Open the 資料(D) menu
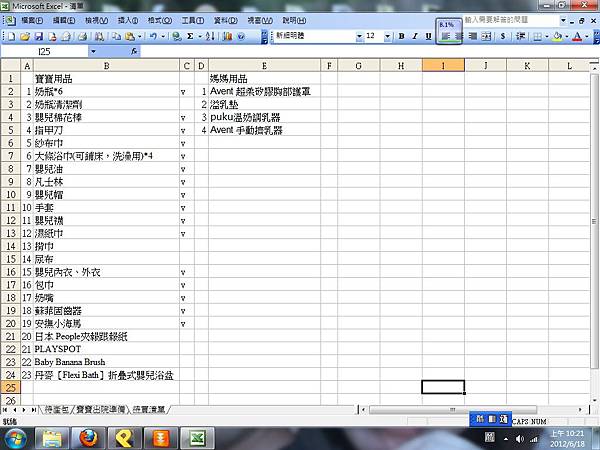This screenshot has width=600, height=450. [225, 20]
